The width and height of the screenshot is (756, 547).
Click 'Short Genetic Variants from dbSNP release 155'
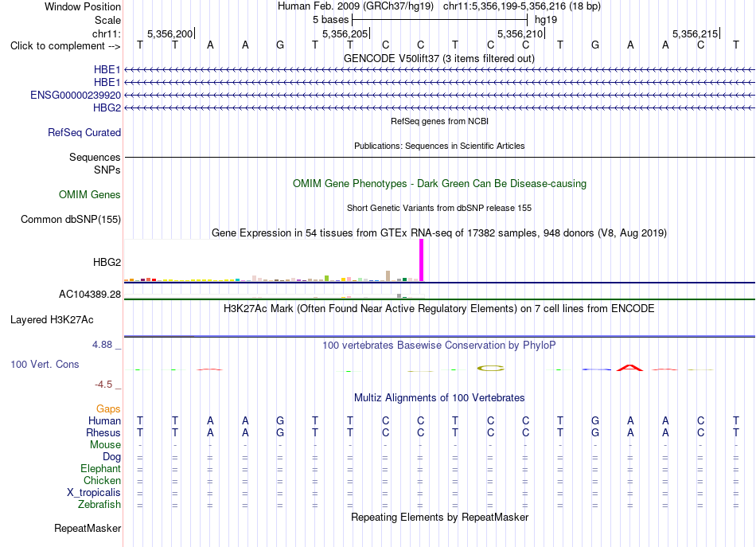click(439, 208)
